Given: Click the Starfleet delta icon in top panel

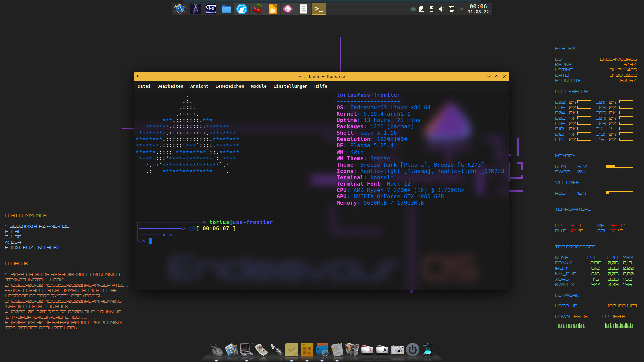Looking at the screenshot, I should pos(196,9).
